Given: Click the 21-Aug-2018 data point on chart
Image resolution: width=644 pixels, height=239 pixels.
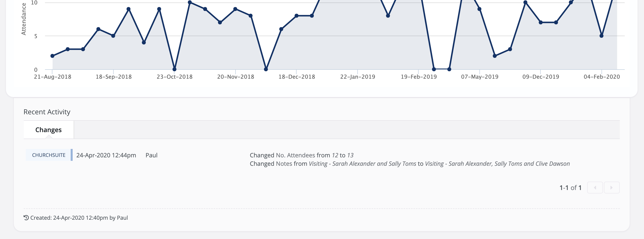Looking at the screenshot, I should [52, 56].
